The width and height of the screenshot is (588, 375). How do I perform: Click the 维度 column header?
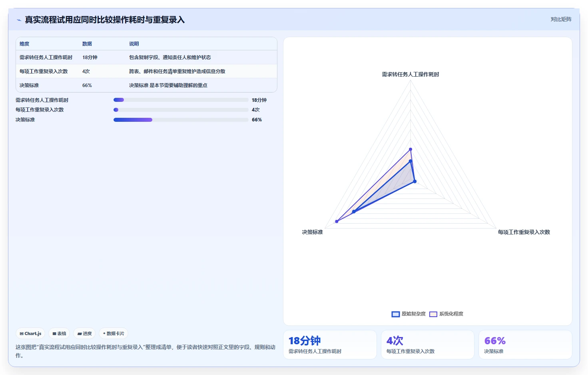24,44
